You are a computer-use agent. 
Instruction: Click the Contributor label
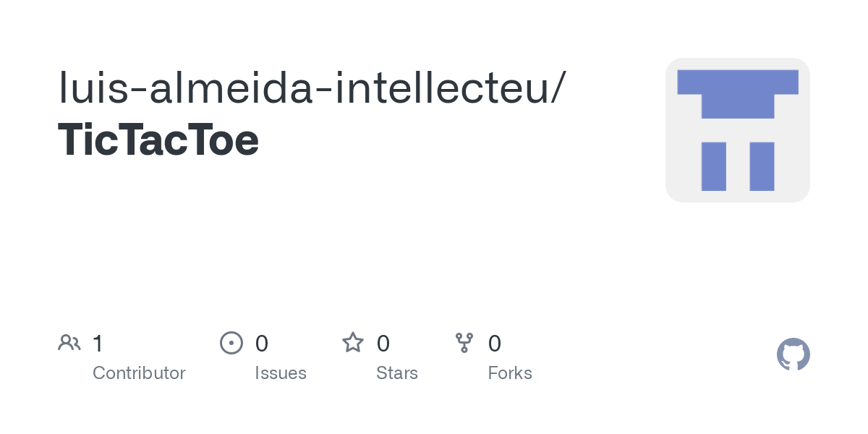(x=139, y=373)
